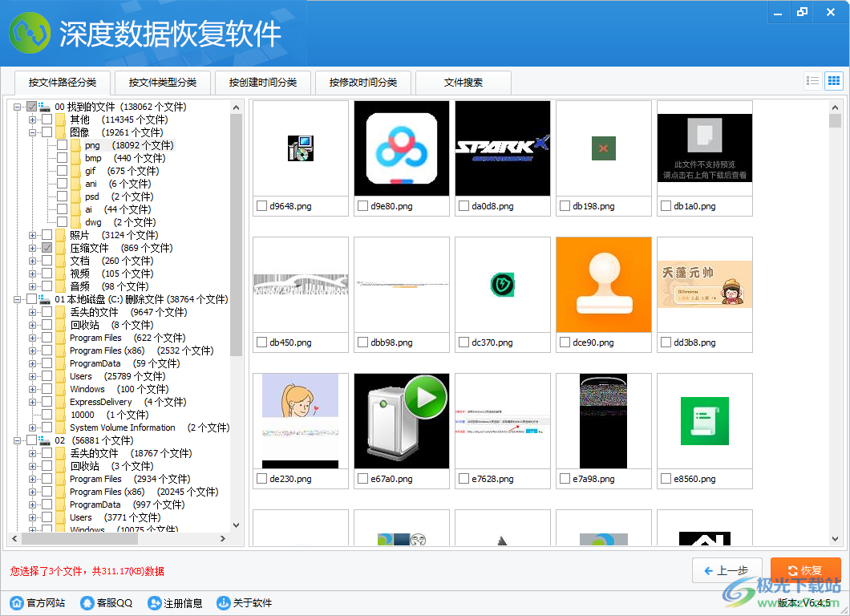Select de230.png girl thumbnail

point(301,421)
